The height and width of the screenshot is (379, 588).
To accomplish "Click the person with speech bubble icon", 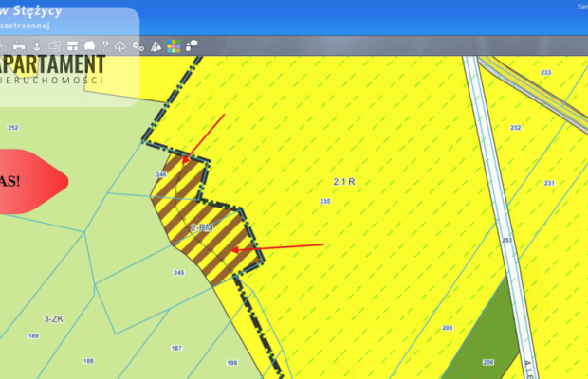I will (x=192, y=45).
